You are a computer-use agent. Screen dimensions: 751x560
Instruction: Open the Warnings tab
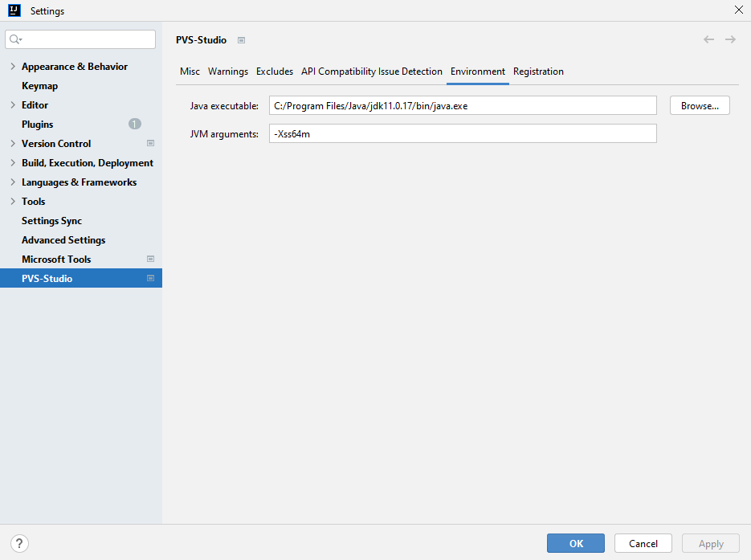[228, 72]
